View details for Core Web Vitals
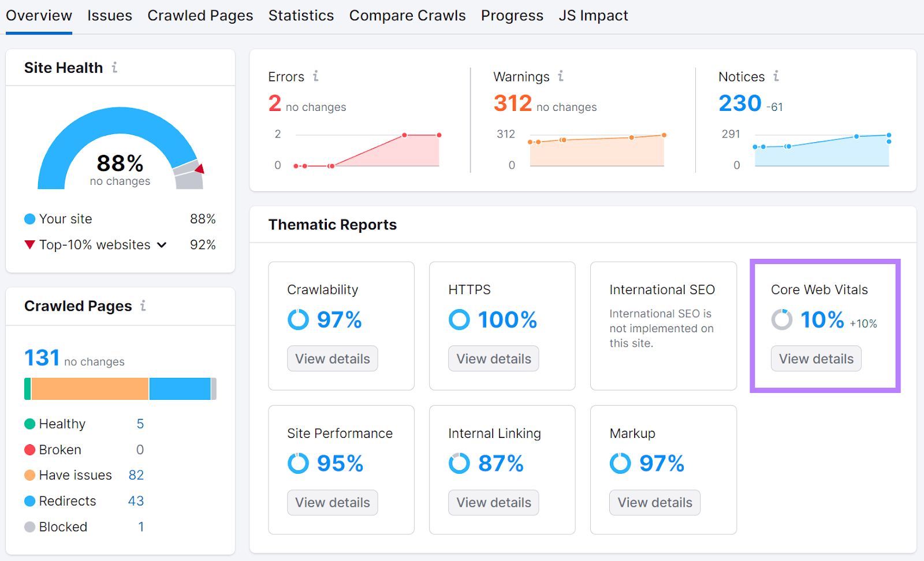Screen dimensions: 924x561 point(815,358)
